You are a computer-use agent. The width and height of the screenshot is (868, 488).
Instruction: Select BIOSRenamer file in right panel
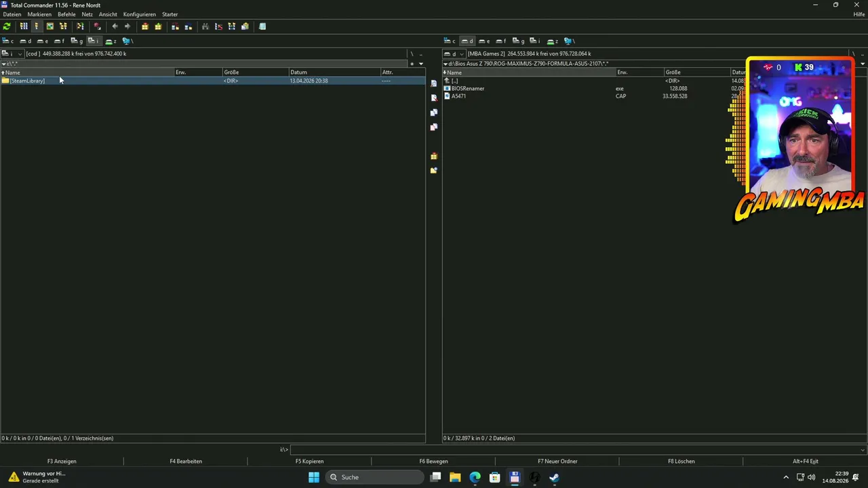pyautogui.click(x=468, y=88)
